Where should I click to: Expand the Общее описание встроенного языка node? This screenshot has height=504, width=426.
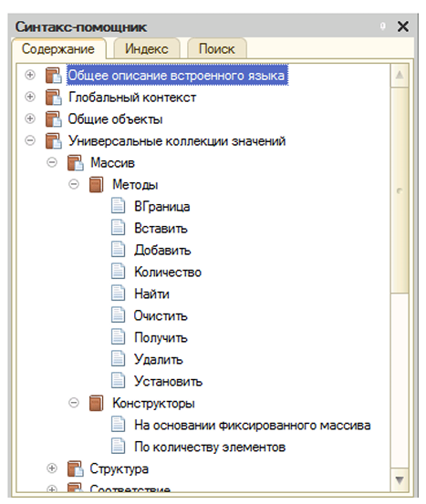pyautogui.click(x=30, y=75)
